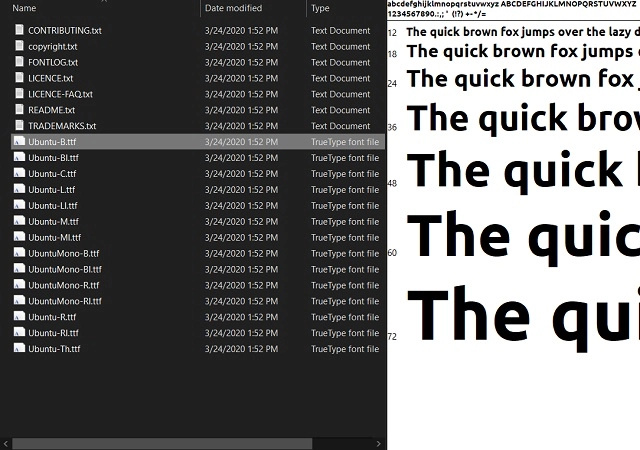Click the CONTRIBUTING.txt document icon
640x450 pixels.
pos(19,30)
